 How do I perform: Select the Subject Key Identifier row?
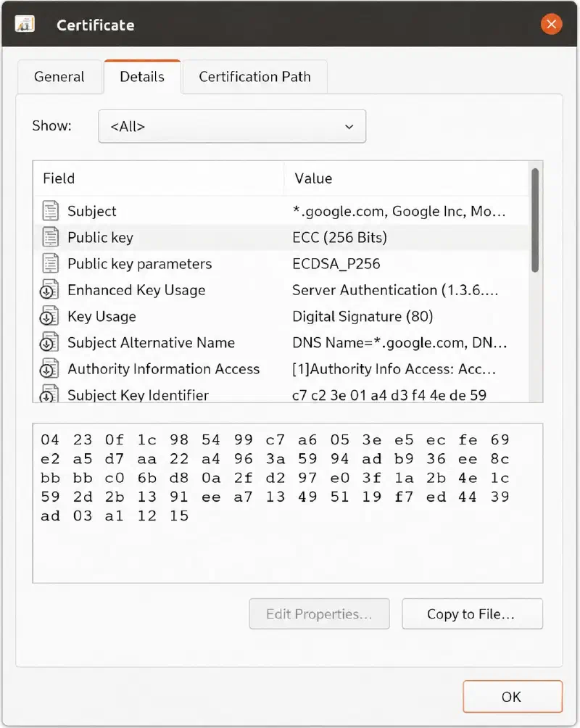pos(281,393)
